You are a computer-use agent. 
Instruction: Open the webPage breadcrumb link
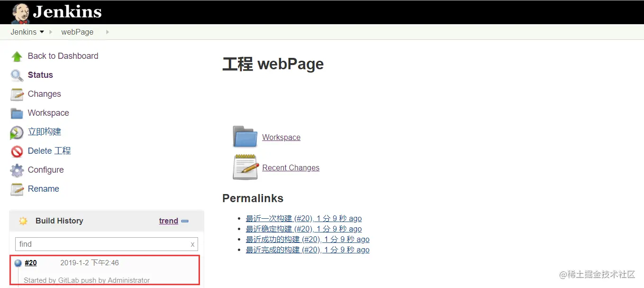coord(77,32)
